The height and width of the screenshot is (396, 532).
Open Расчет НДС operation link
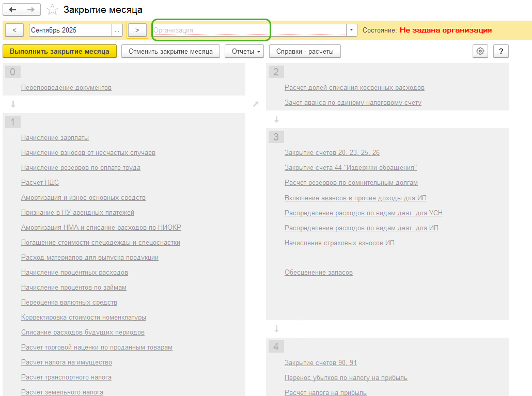point(40,183)
